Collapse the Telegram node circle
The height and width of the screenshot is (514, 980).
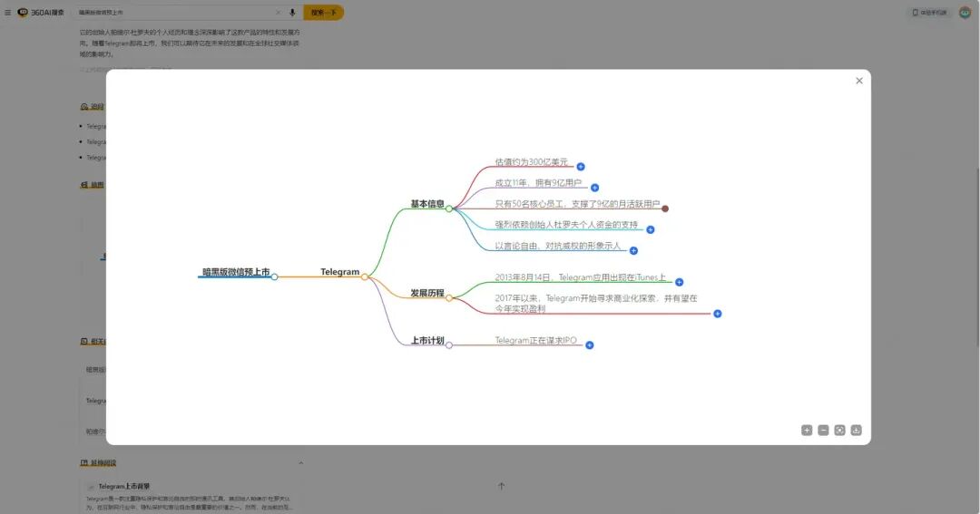[x=365, y=276]
